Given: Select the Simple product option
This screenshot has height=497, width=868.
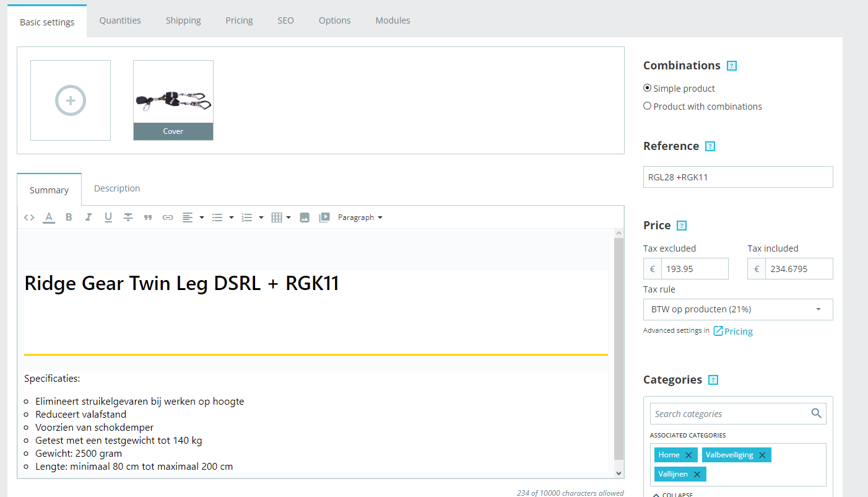Looking at the screenshot, I should (x=648, y=88).
